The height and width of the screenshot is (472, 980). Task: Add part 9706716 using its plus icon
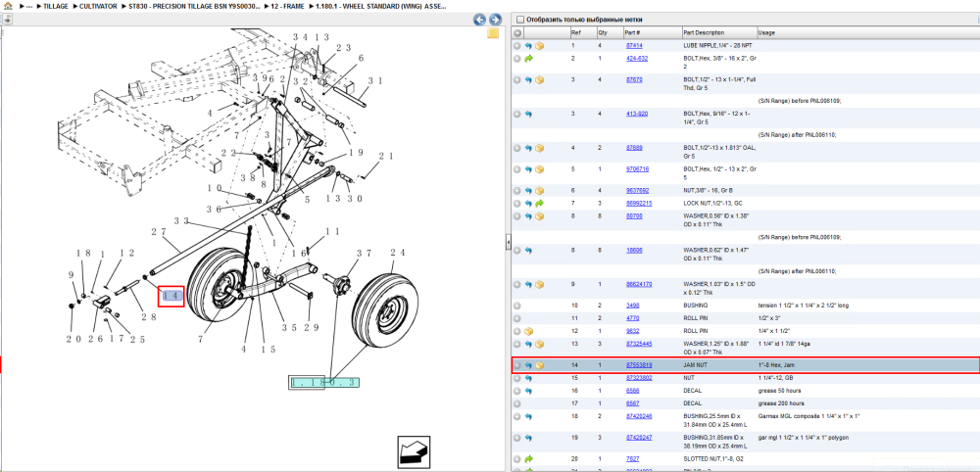(516, 169)
